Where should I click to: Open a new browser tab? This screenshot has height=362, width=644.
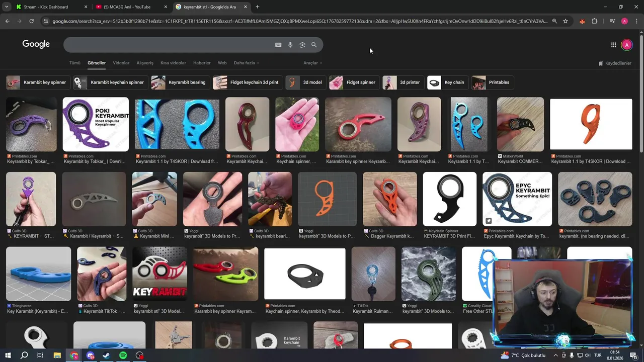tap(258, 7)
